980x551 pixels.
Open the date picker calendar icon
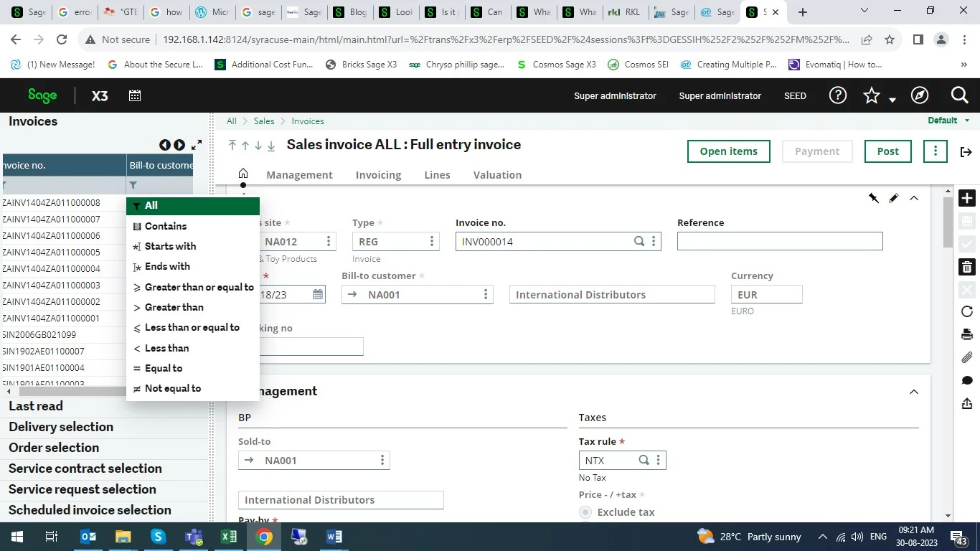[318, 294]
